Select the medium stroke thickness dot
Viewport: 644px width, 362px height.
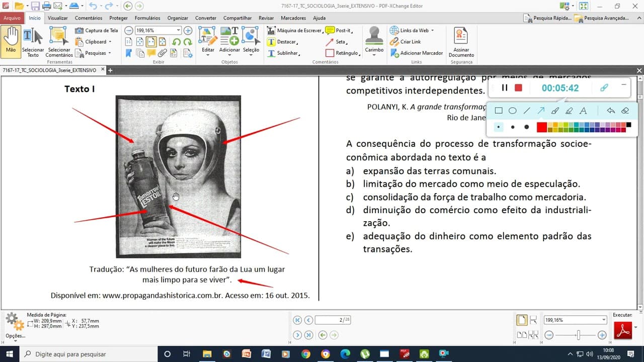(x=513, y=127)
